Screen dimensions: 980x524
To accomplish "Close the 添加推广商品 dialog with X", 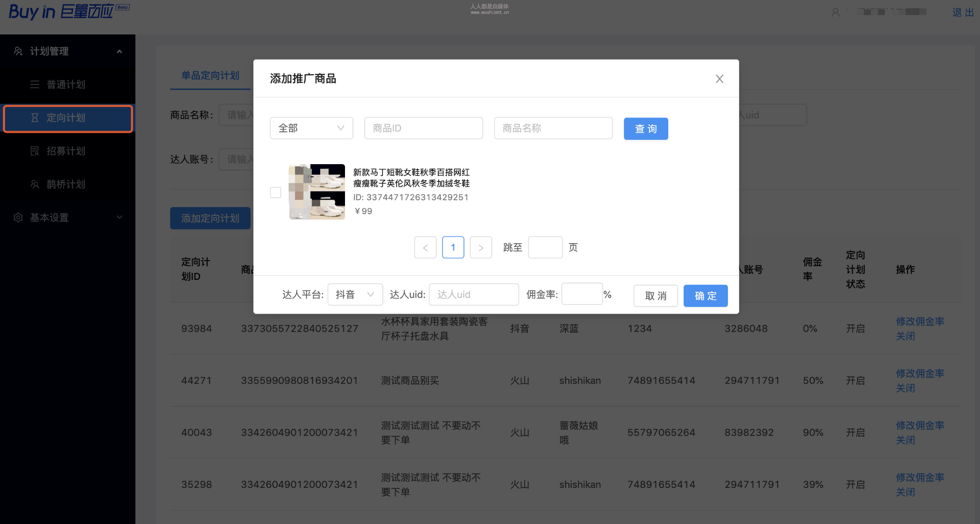I will click(x=719, y=79).
